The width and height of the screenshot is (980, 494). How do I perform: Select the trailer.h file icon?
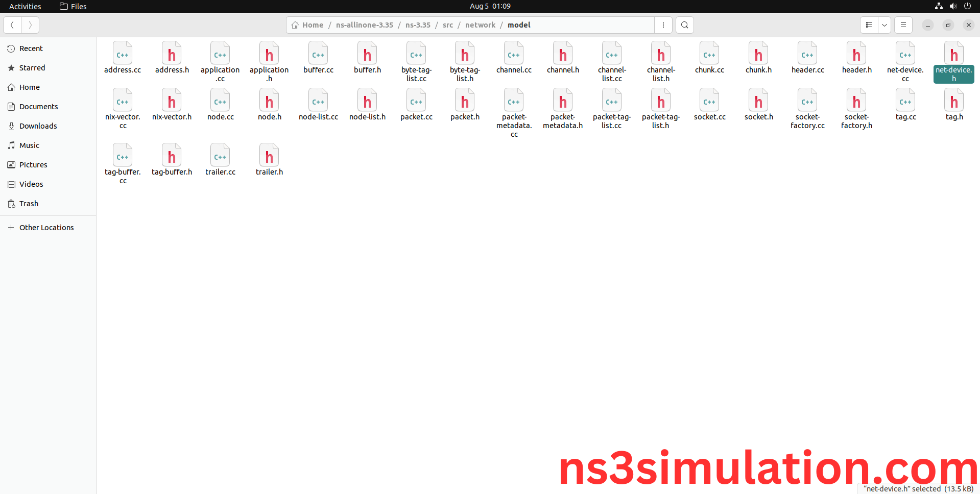(269, 156)
